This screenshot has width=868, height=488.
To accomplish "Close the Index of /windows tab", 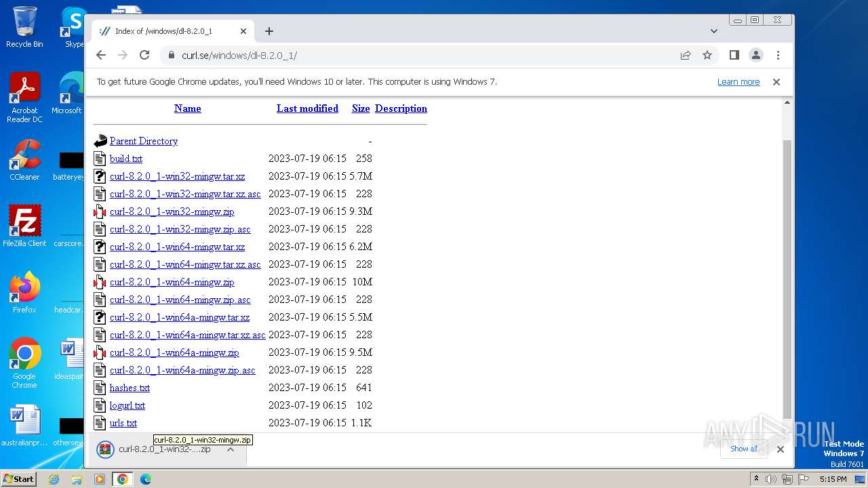I will [x=243, y=31].
